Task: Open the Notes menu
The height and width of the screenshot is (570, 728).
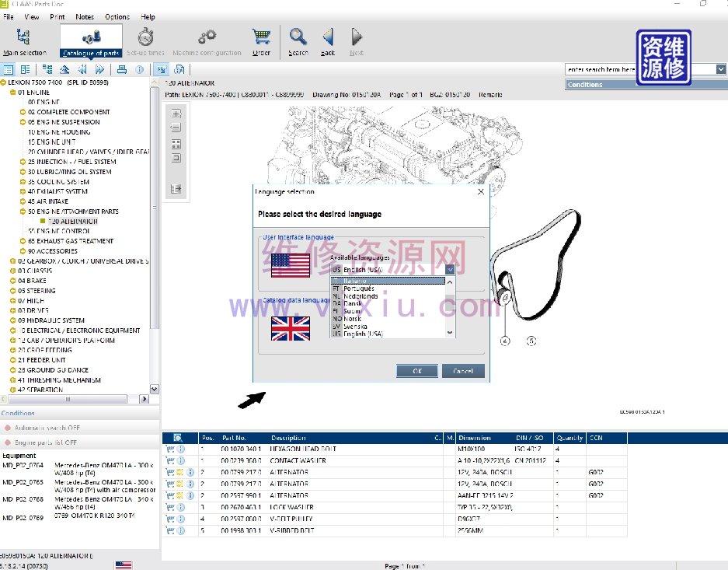Action: [x=85, y=16]
